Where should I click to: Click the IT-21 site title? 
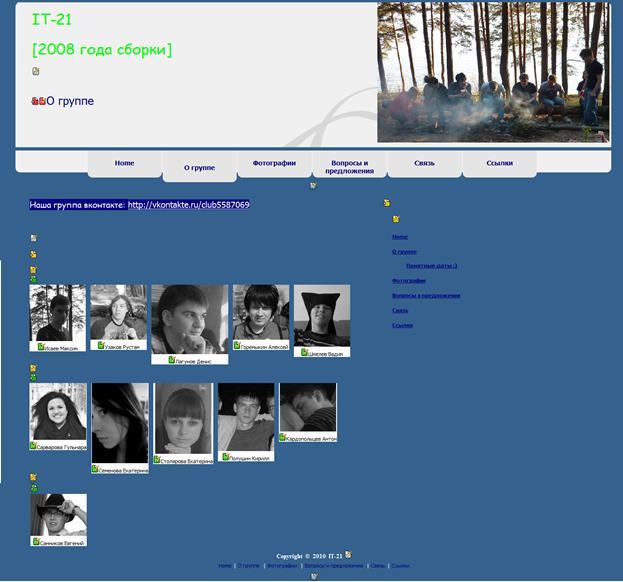(x=52, y=19)
